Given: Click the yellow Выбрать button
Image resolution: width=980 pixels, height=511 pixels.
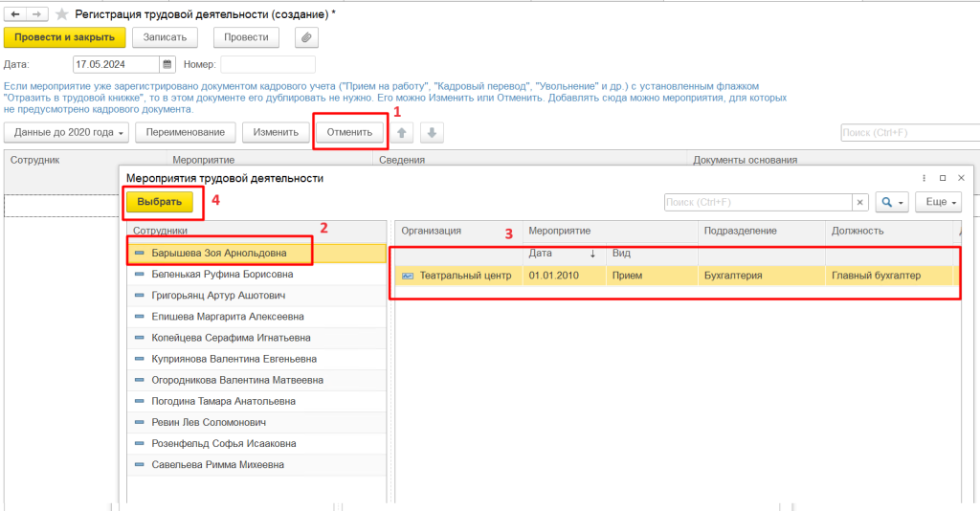Looking at the screenshot, I should click(x=160, y=203).
